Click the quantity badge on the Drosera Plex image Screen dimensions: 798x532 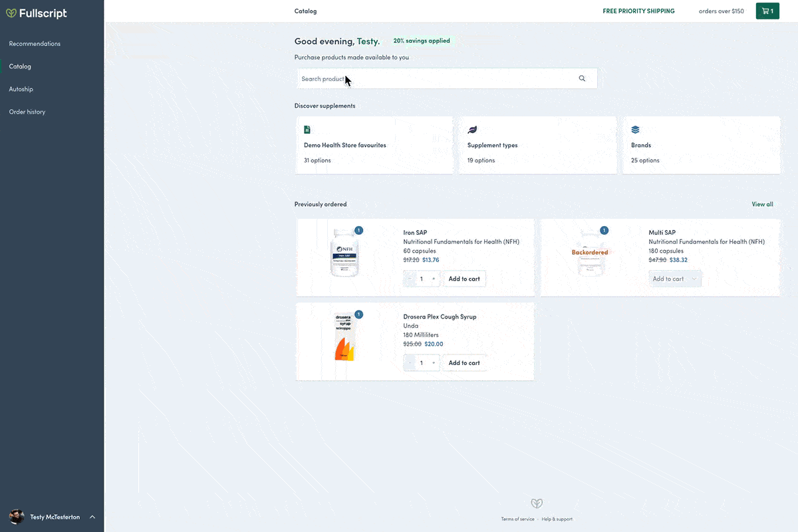(x=358, y=315)
